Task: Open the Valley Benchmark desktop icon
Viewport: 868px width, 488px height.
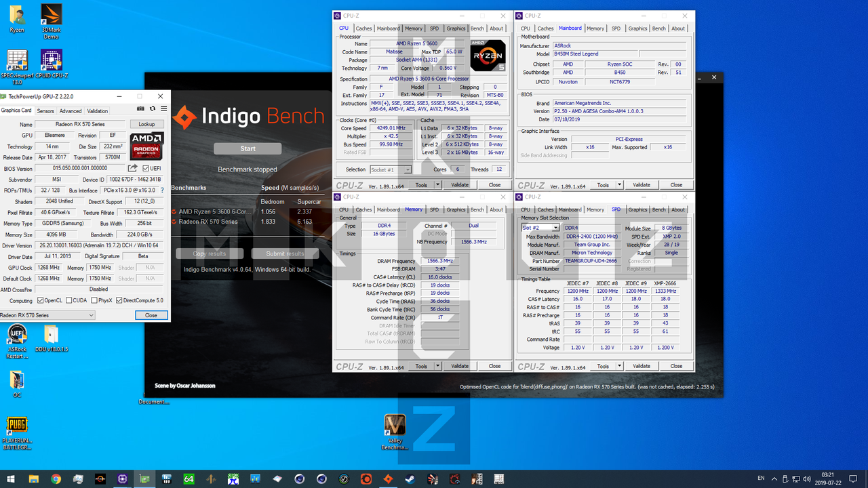Action: 395,432
